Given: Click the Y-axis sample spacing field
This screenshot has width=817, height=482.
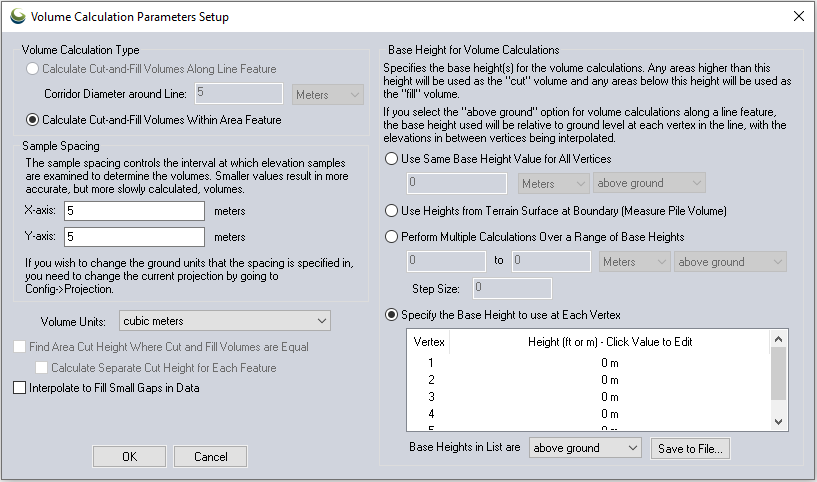Looking at the screenshot, I should coord(134,237).
